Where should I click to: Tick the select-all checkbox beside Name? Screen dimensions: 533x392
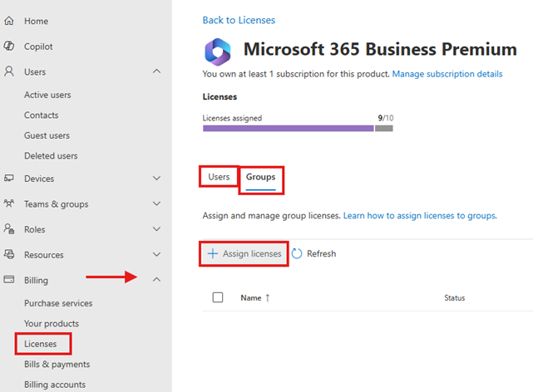click(218, 297)
